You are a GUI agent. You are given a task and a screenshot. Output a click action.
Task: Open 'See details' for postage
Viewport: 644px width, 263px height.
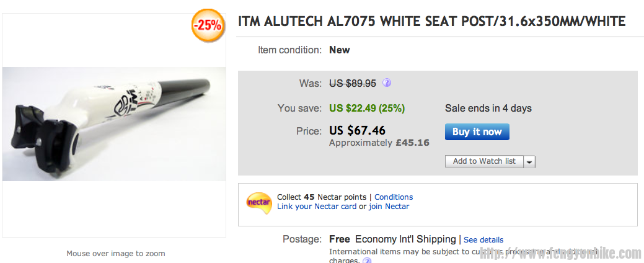483,240
